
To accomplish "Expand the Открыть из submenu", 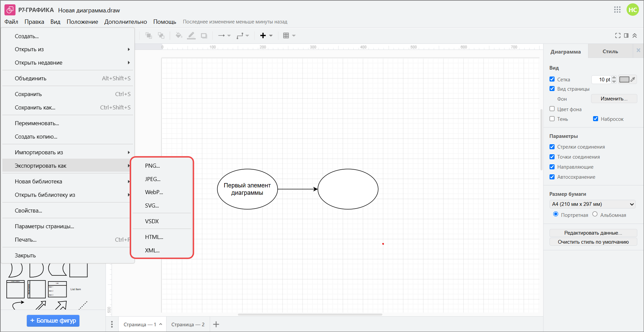I will pos(129,50).
